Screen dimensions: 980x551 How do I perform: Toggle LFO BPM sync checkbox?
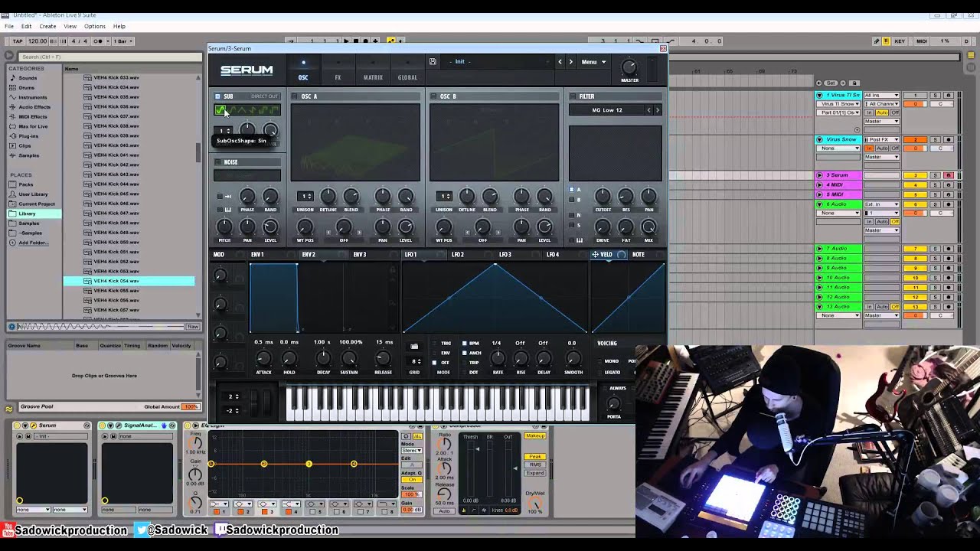click(x=465, y=344)
